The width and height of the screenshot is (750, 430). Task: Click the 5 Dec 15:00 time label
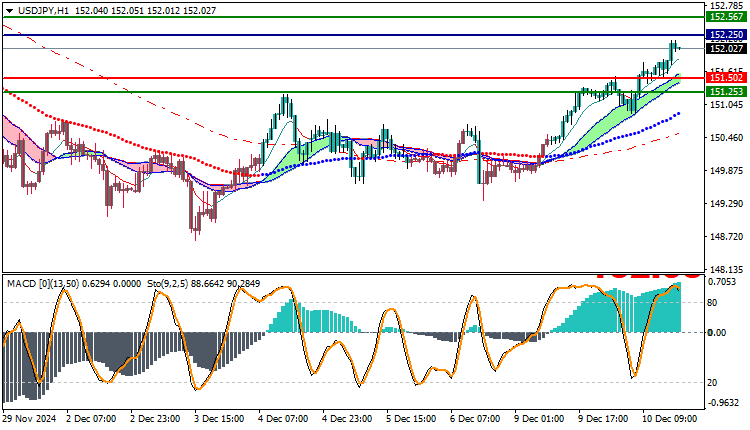click(411, 419)
